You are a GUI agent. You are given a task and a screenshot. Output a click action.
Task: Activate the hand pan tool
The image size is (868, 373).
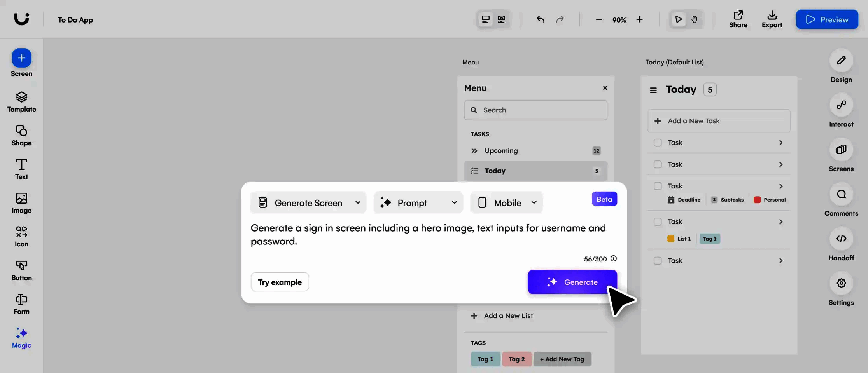[x=695, y=19]
